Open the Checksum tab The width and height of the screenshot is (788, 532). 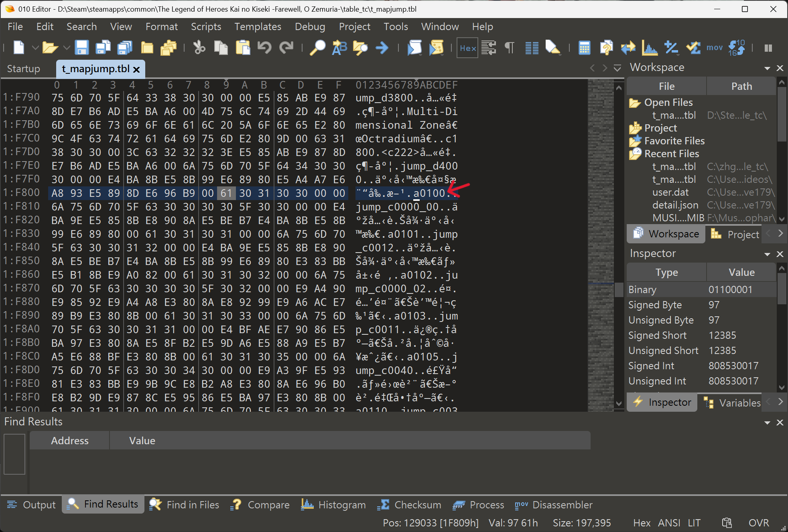tap(409, 505)
